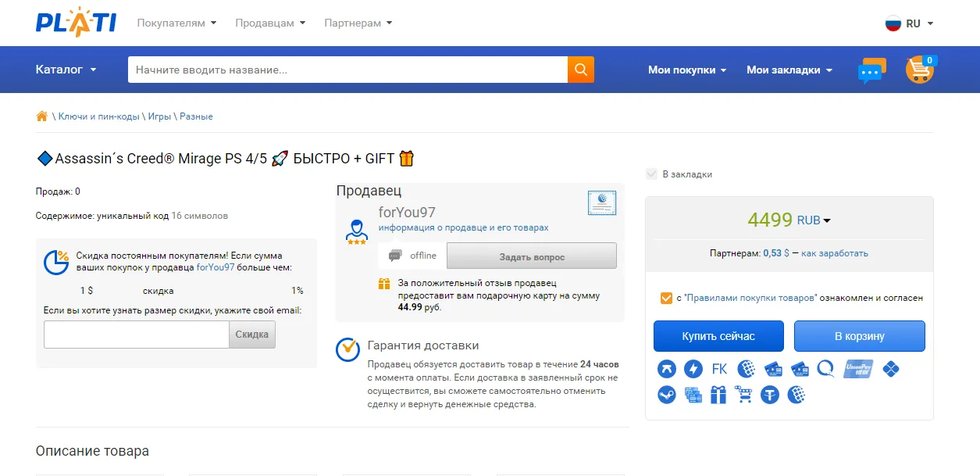Go to home via breadcrumb house icon
The height and width of the screenshot is (476, 980).
click(x=42, y=116)
